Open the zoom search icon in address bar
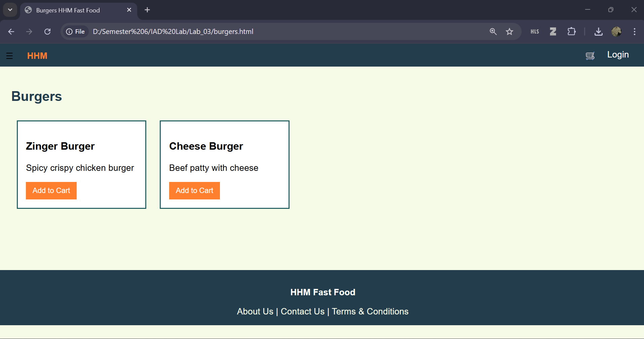 coord(493,32)
